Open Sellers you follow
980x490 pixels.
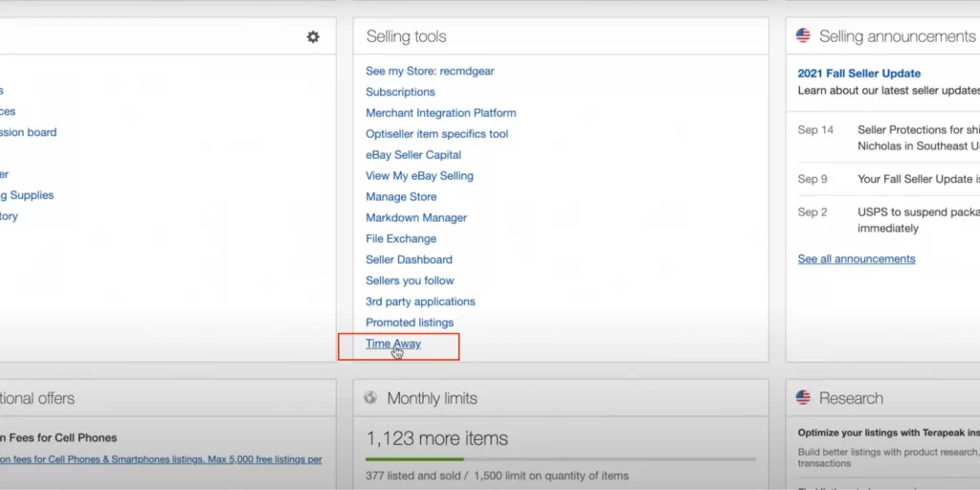pos(410,280)
